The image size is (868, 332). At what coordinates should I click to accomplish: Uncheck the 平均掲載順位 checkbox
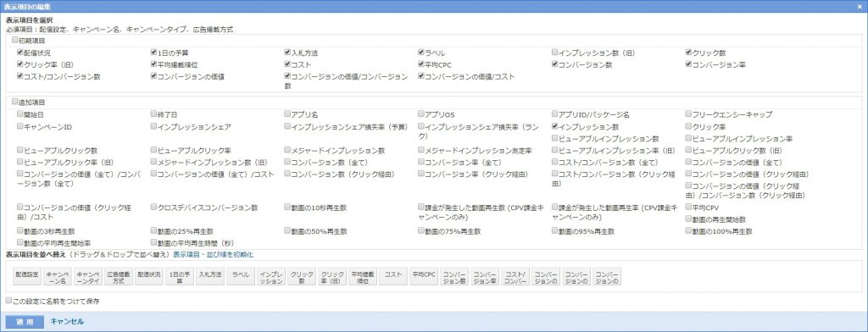click(x=154, y=64)
